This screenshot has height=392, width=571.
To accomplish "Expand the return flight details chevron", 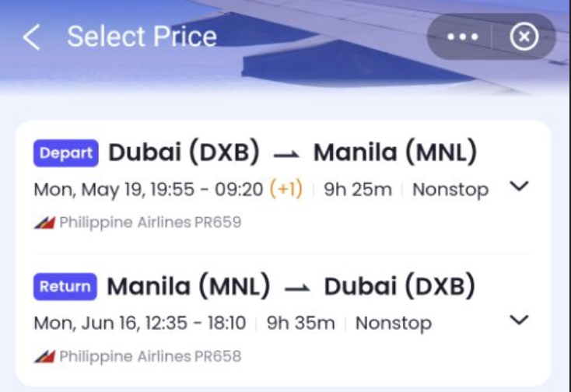I will pos(520,320).
